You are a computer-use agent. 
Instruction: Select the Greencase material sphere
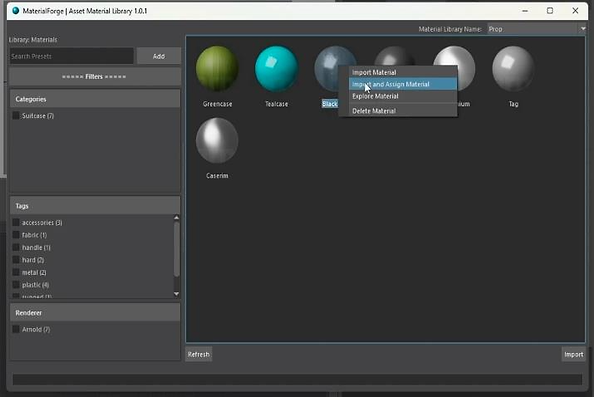pos(217,69)
